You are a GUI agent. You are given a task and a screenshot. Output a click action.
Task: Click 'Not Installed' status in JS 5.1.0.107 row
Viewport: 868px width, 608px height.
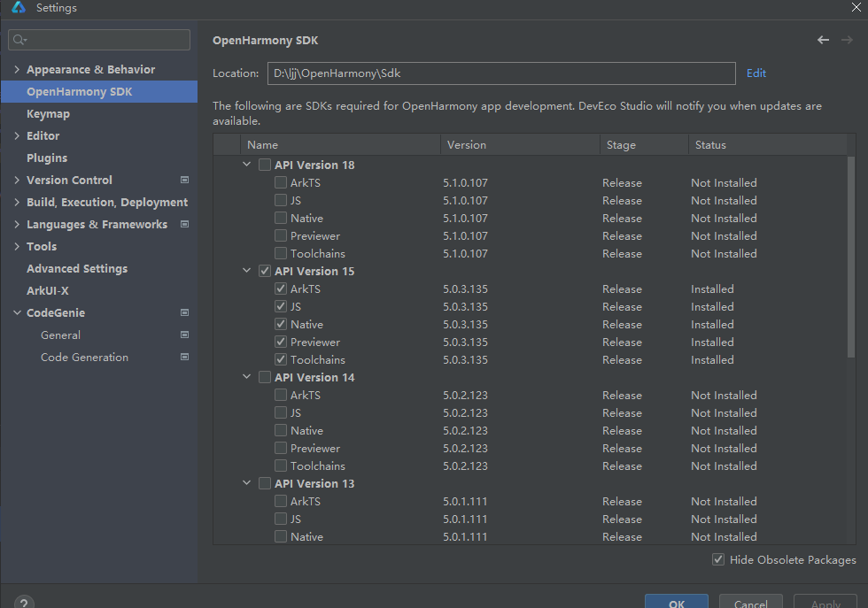(725, 200)
